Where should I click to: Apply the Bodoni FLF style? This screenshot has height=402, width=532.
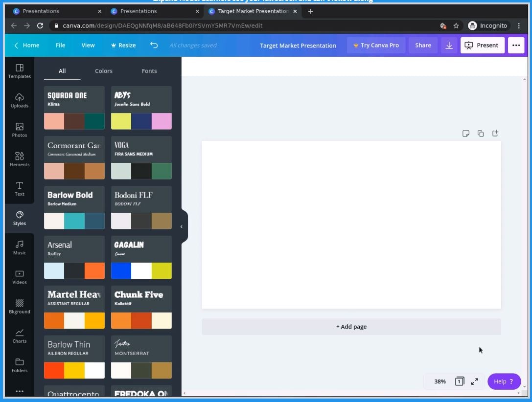pos(141,207)
